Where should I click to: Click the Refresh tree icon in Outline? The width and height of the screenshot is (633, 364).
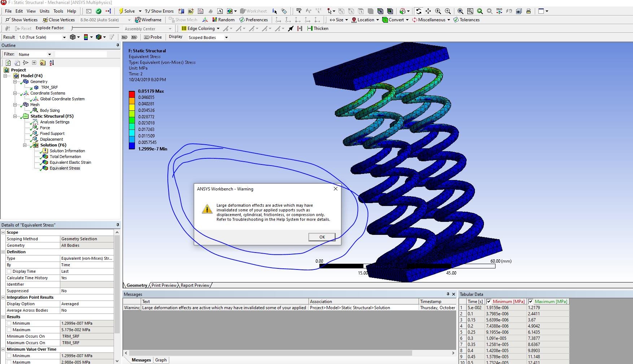pyautogui.click(x=8, y=63)
